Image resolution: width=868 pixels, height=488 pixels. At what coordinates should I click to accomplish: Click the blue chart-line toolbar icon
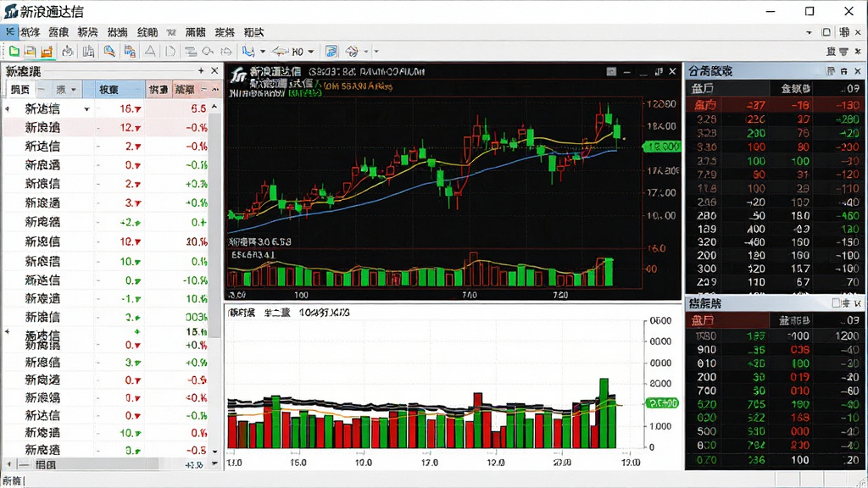pos(248,52)
